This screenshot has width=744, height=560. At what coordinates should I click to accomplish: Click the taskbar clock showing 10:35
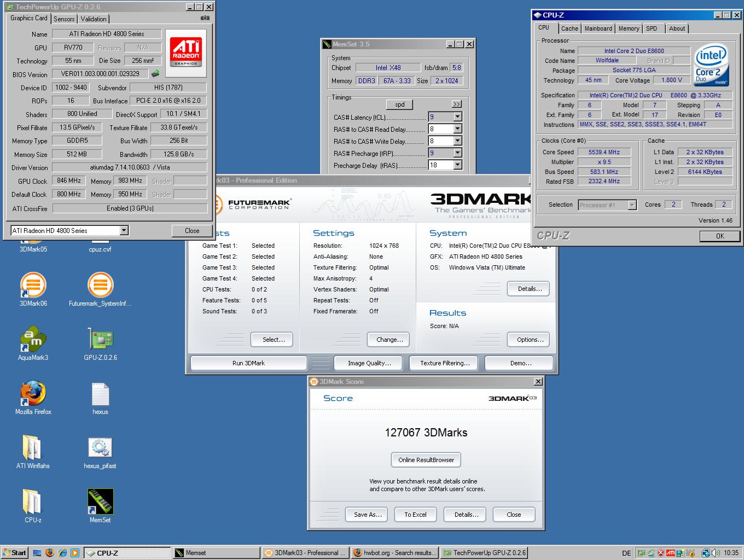click(x=731, y=553)
